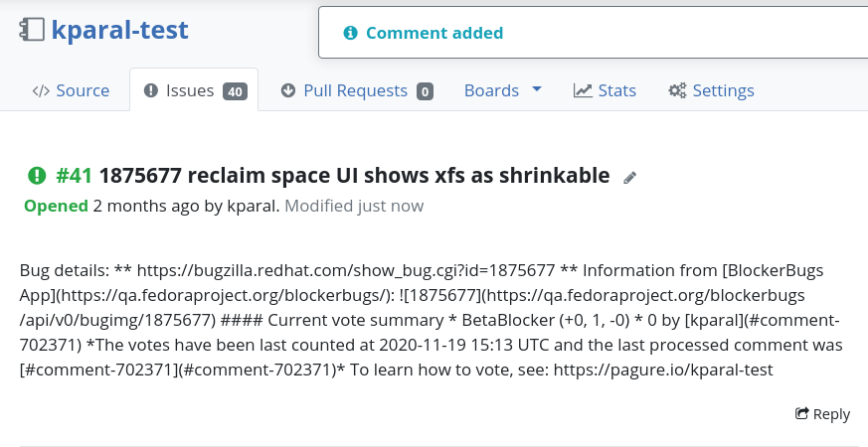Click the pencil icon to edit issue title
Viewport: 868px width, 447px height.
tap(630, 178)
